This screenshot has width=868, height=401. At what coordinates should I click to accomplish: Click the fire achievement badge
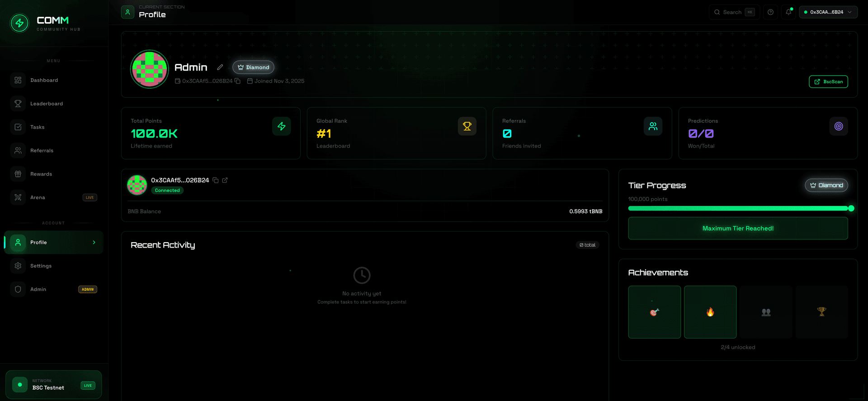tap(710, 312)
